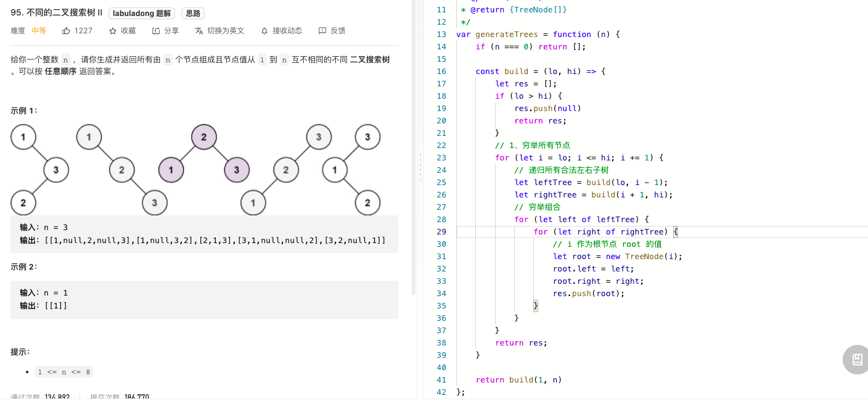Viewport: 868px width, 401px height.
Task: Place cursor on res.push(null) line
Action: pyautogui.click(x=548, y=108)
